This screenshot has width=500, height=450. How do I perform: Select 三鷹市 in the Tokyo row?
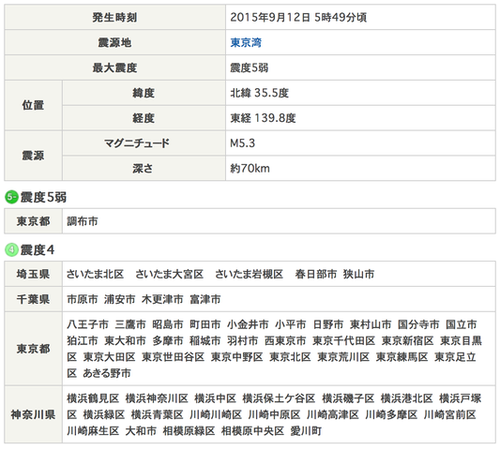pyautogui.click(x=130, y=324)
